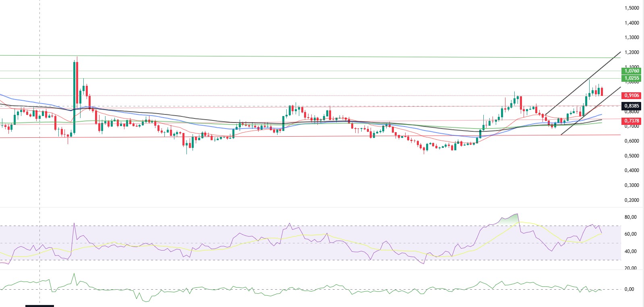The width and height of the screenshot is (644, 307).
Task: Select the red 0,7378 price label
Action: [632, 121]
